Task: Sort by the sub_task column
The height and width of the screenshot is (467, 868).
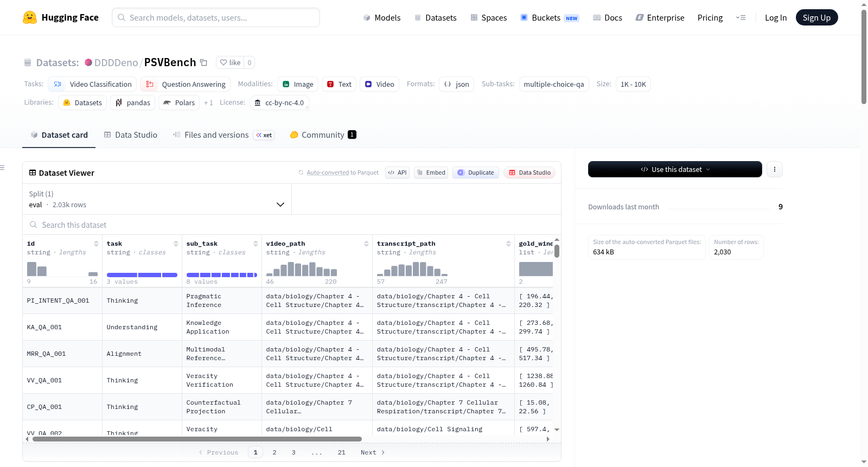Action: point(256,244)
